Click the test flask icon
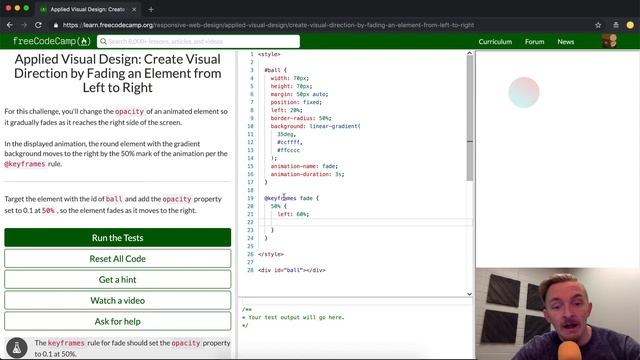Screen dimensions: 640x360 17,348
